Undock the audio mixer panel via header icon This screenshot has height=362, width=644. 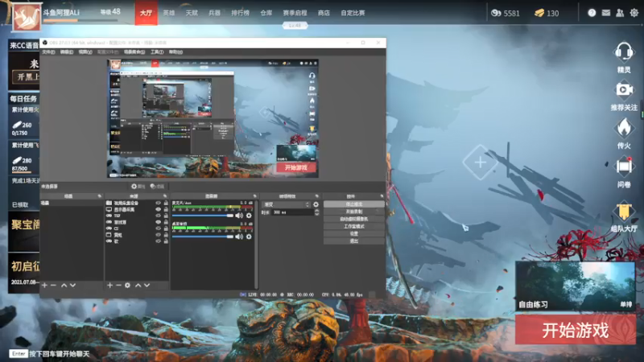coord(254,196)
